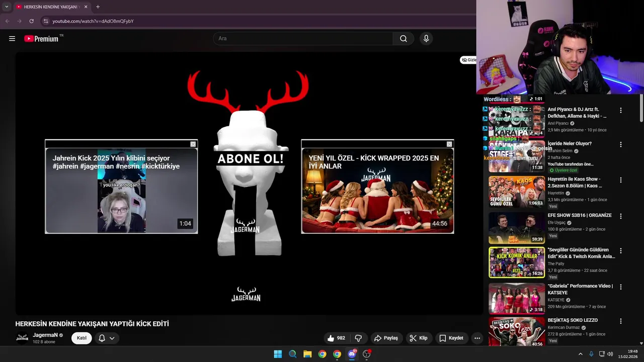
Task: Close the HERKESİN KENDİNE YAKIŞANI tab
Action: (x=86, y=7)
